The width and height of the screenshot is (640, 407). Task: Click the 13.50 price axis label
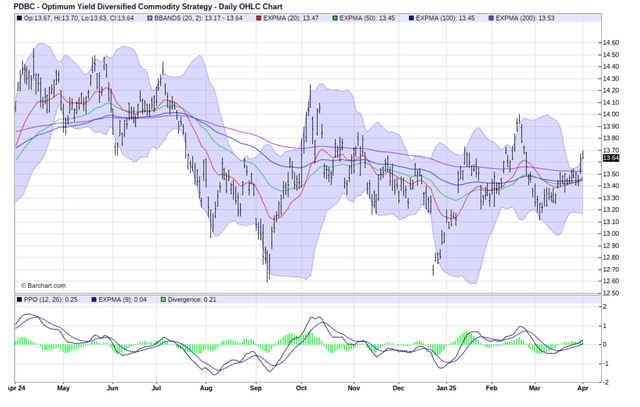click(611, 174)
